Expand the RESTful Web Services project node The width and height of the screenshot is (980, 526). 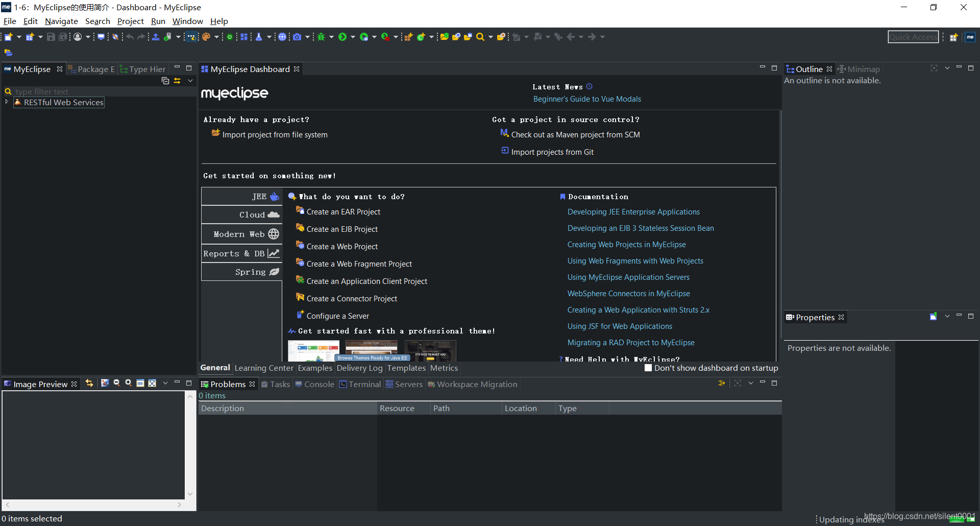pyautogui.click(x=7, y=102)
